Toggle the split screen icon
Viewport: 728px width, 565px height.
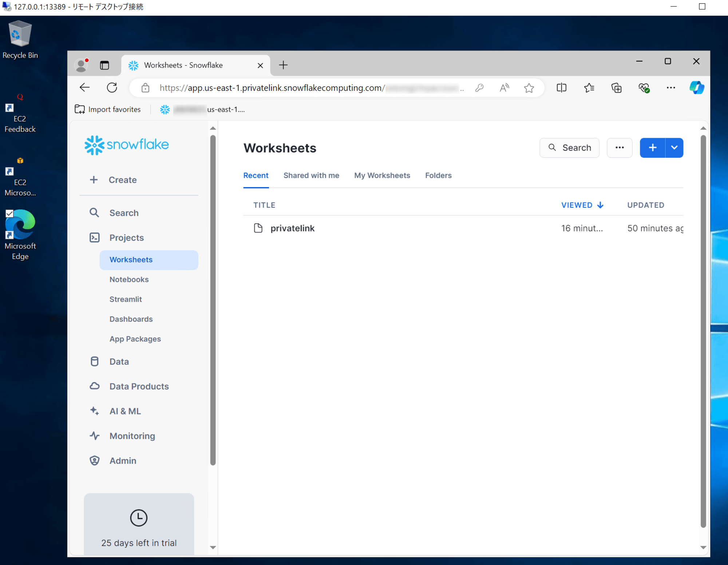pyautogui.click(x=561, y=88)
